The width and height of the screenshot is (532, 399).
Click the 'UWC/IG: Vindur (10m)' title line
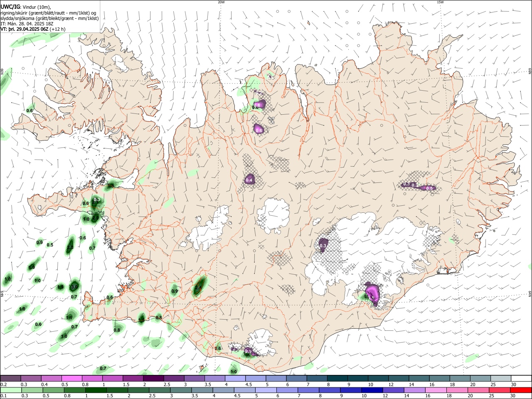[x=25, y=7]
